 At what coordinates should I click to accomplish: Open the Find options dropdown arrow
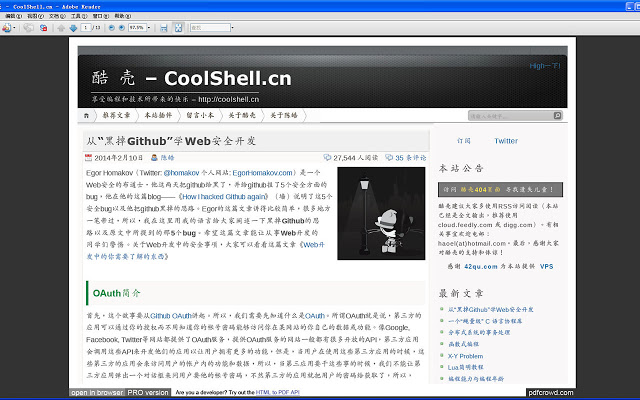coord(233,28)
